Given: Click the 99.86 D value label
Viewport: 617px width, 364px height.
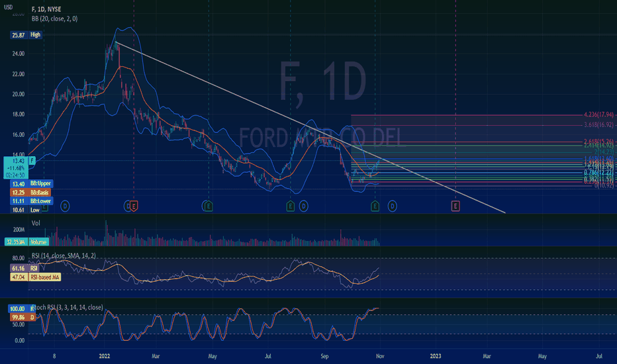Looking at the screenshot, I should (x=22, y=317).
